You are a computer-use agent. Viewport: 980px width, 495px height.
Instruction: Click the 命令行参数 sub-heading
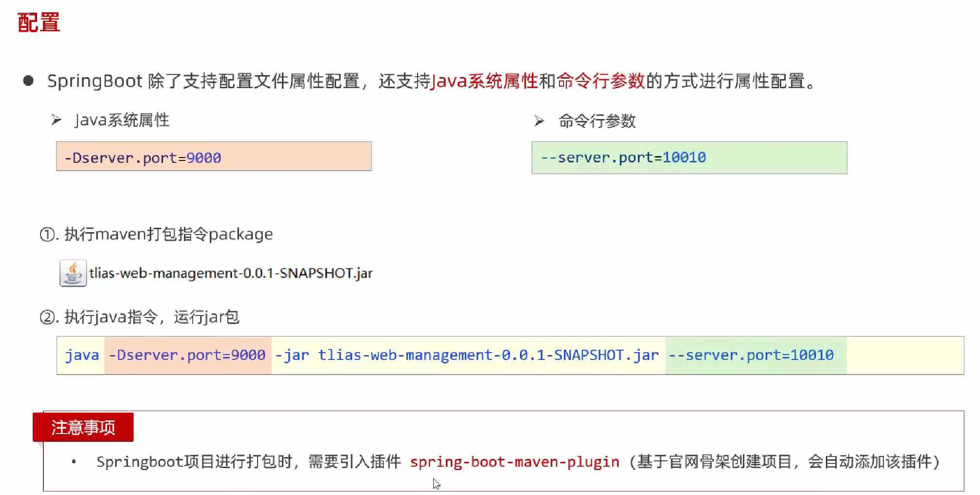[597, 121]
